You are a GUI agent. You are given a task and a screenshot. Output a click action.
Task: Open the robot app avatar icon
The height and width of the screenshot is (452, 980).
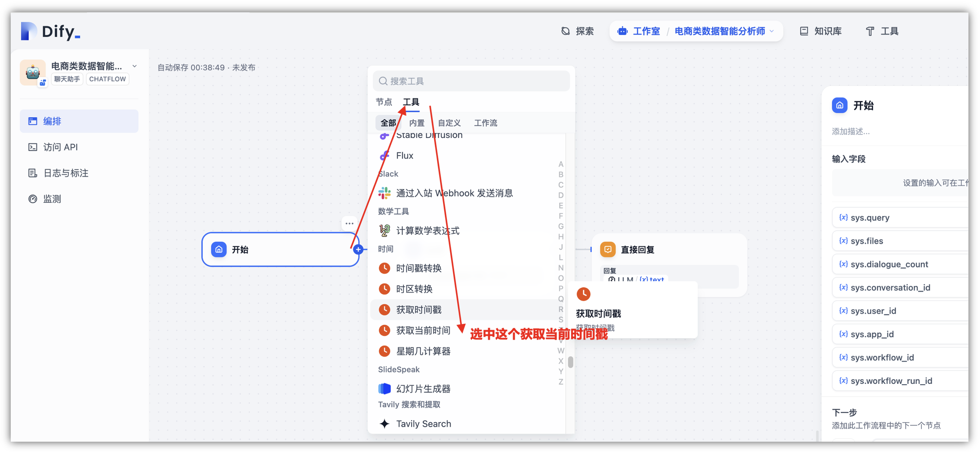(33, 72)
